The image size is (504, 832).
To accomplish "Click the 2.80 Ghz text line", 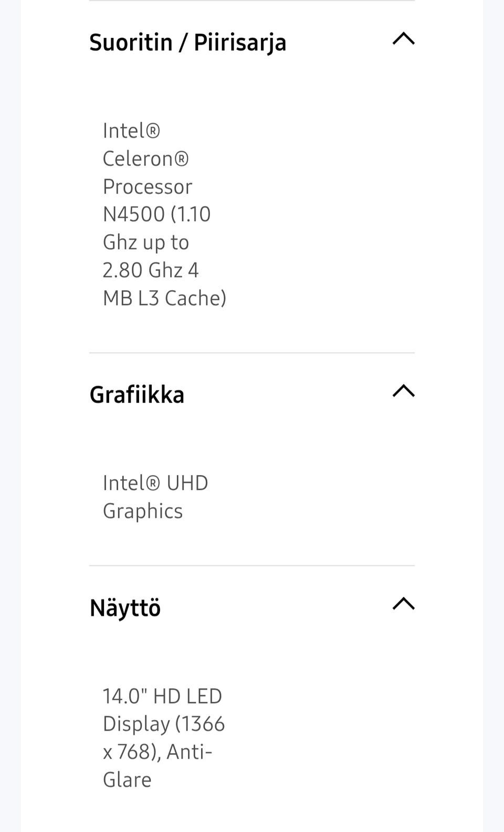I will tap(151, 270).
